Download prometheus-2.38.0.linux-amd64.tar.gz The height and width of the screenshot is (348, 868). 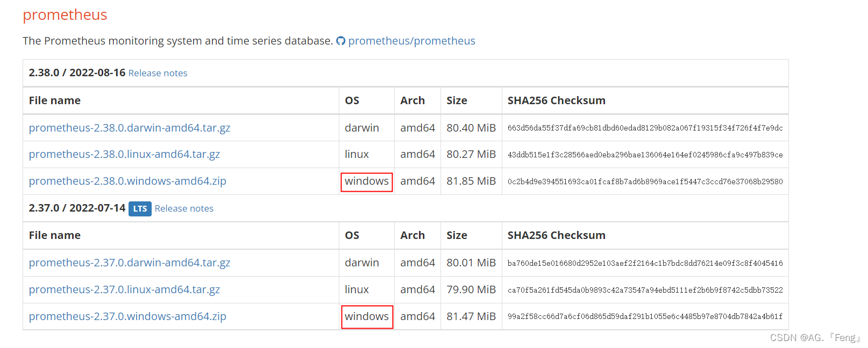[124, 154]
